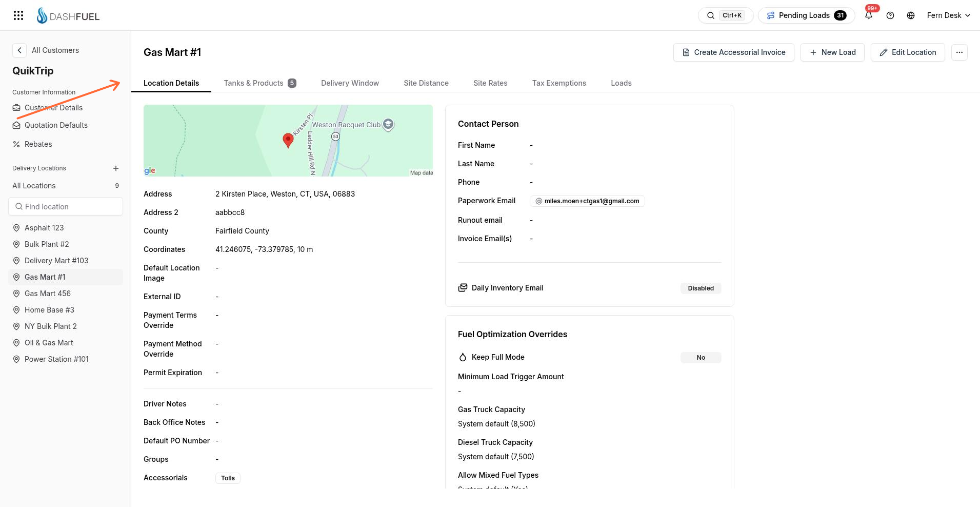Switch to Loads tab
Screen dimensions: 980x507
point(621,83)
